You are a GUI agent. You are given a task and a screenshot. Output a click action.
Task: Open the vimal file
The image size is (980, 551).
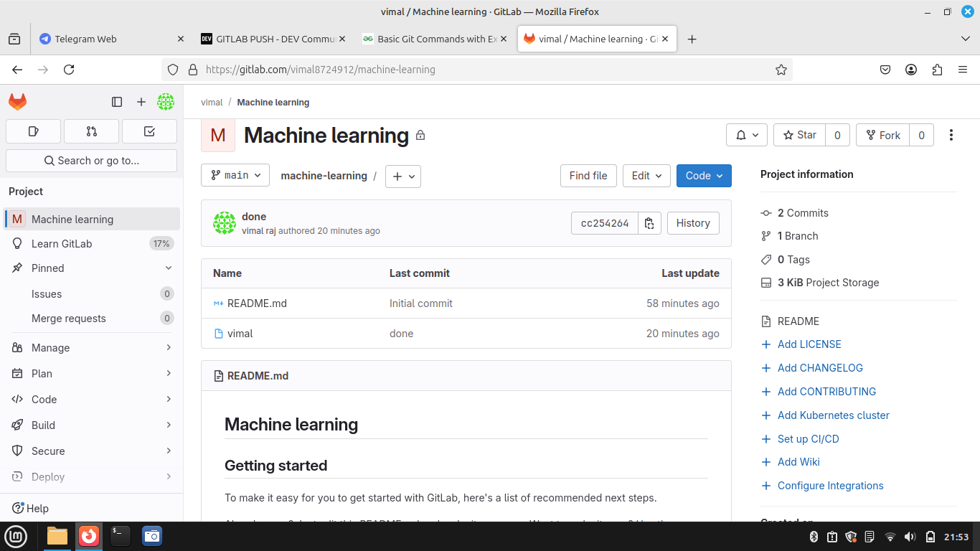pyautogui.click(x=240, y=334)
